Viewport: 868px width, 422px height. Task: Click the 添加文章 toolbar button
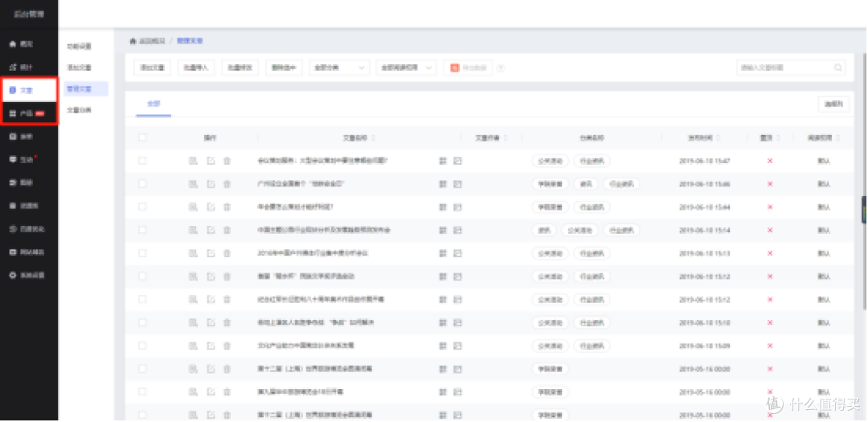coord(152,68)
